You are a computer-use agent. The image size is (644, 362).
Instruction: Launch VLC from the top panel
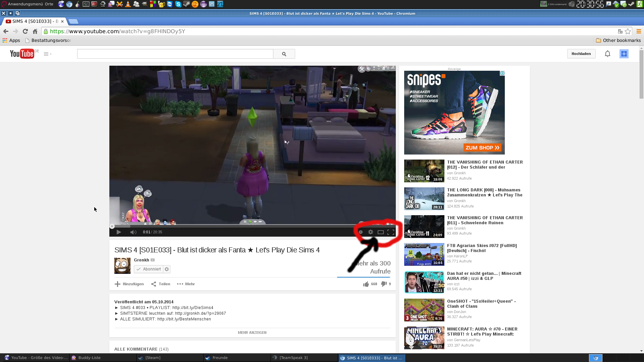[128, 4]
